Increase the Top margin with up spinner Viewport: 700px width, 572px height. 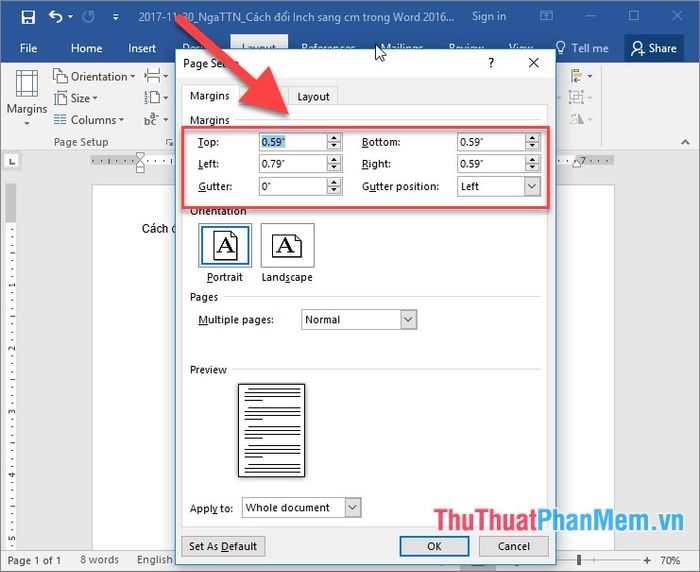tap(334, 138)
